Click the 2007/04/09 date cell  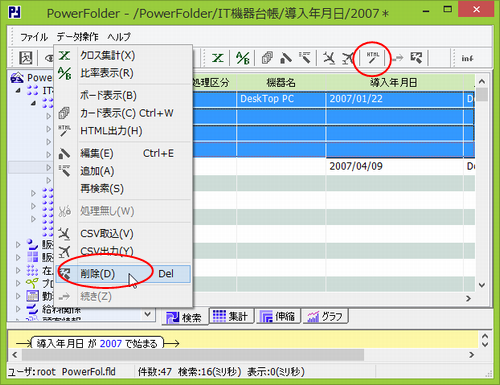[x=395, y=166]
